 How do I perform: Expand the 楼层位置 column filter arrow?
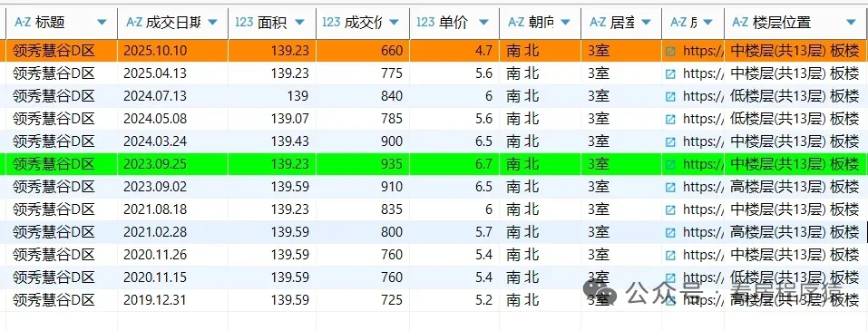click(852, 23)
